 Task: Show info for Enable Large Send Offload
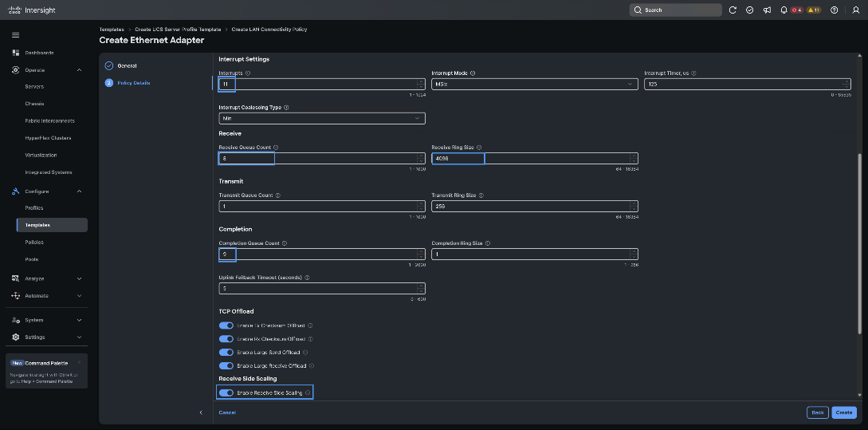pos(305,353)
